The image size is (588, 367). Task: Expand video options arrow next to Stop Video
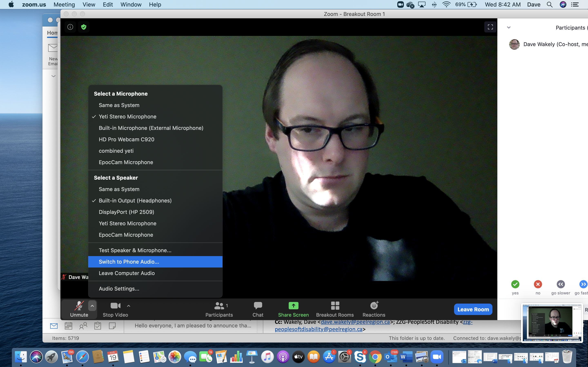pos(129,306)
